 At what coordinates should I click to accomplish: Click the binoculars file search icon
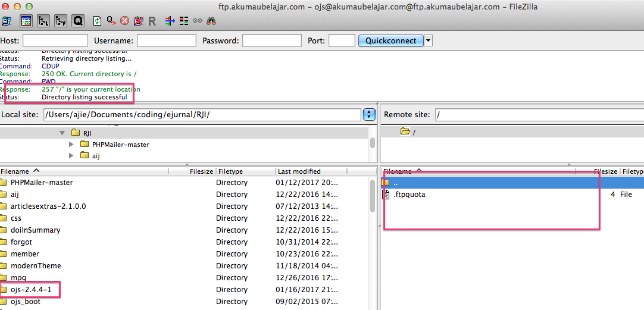coord(211,21)
